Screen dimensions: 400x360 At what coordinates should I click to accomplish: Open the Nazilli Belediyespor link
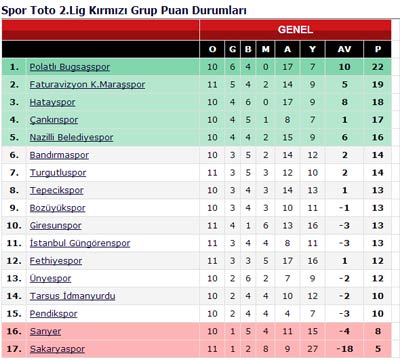coord(71,137)
